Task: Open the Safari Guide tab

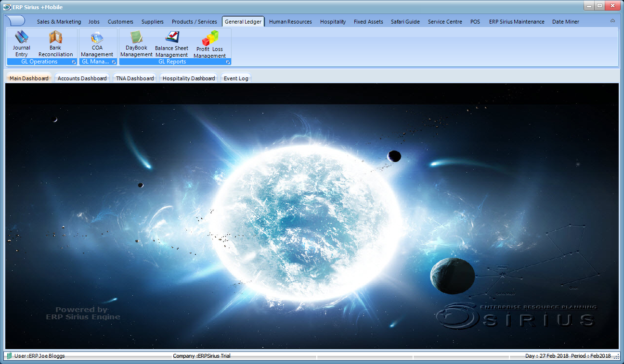Action: [x=405, y=22]
